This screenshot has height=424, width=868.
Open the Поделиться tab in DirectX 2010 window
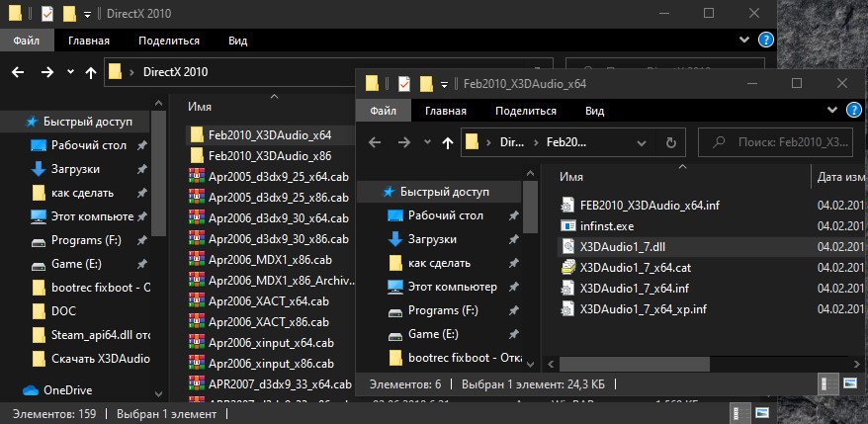tap(169, 41)
